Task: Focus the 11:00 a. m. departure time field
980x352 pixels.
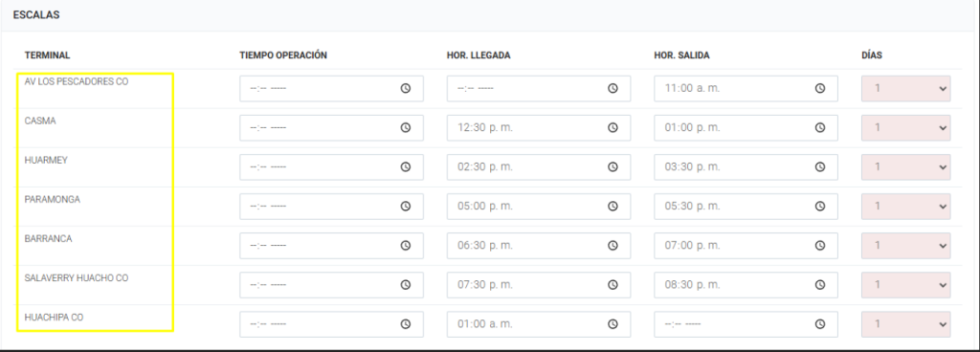Action: coord(746,89)
